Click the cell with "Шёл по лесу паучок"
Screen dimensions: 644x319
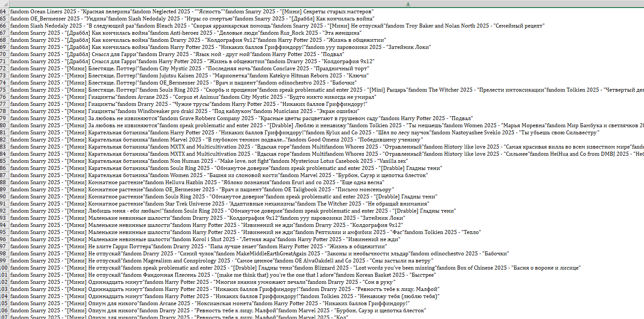pos(326,133)
